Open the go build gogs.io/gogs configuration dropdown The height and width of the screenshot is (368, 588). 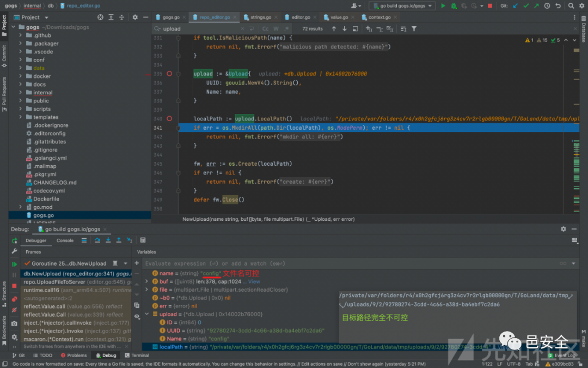402,6
